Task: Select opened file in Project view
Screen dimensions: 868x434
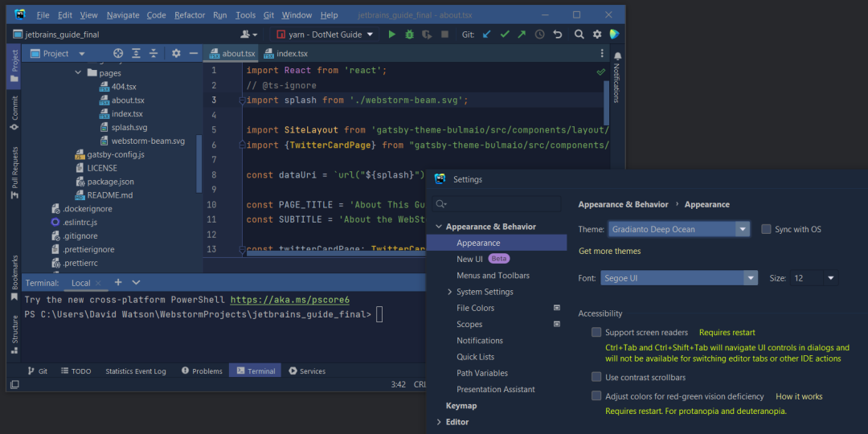Action: pyautogui.click(x=118, y=53)
